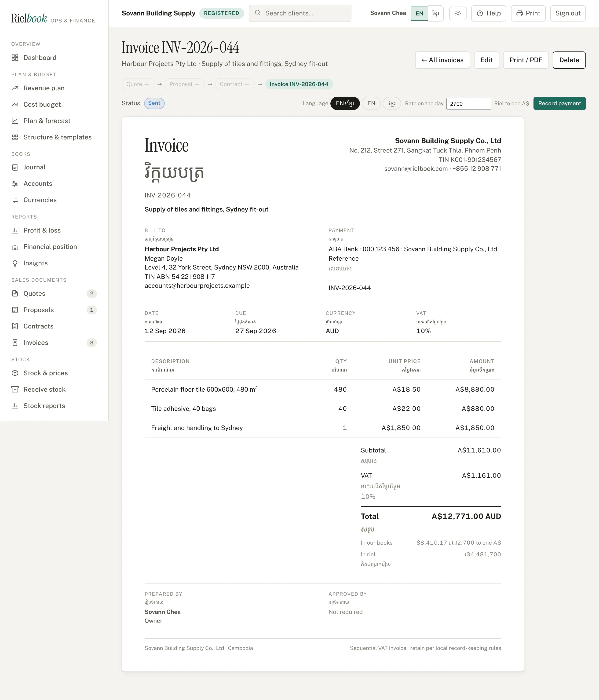Screen dimensions: 599x700
Task: Switch interface language to Khmer in header
Action: (435, 14)
